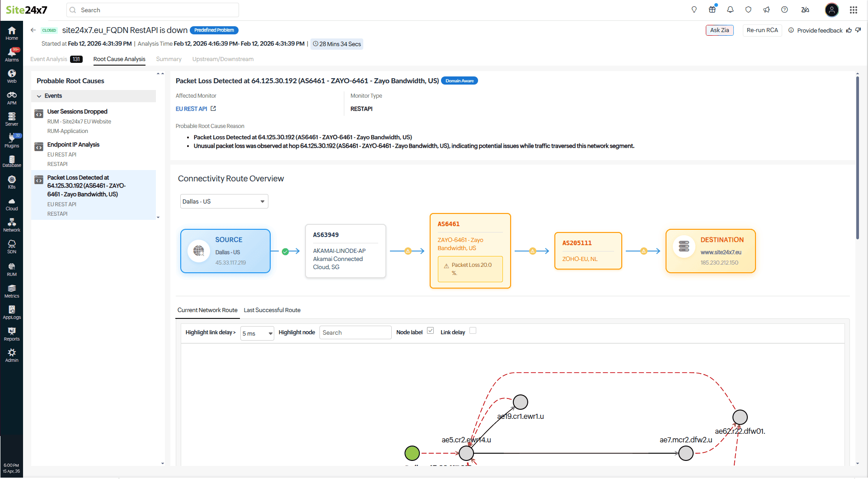Open Metrics section in sidebar
Screen dimensions: 868x479
coord(12,291)
